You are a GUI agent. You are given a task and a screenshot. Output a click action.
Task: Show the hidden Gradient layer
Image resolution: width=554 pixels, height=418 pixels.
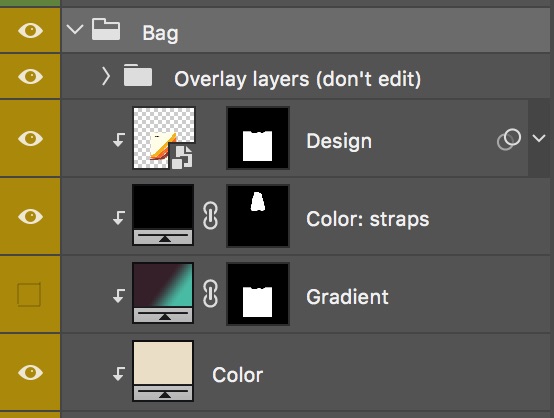click(x=29, y=294)
